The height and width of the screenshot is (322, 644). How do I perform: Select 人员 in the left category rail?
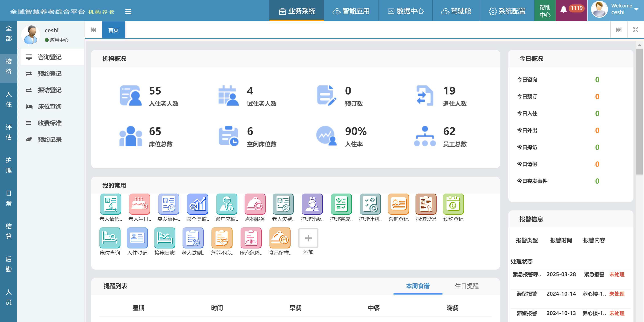pos(8,297)
